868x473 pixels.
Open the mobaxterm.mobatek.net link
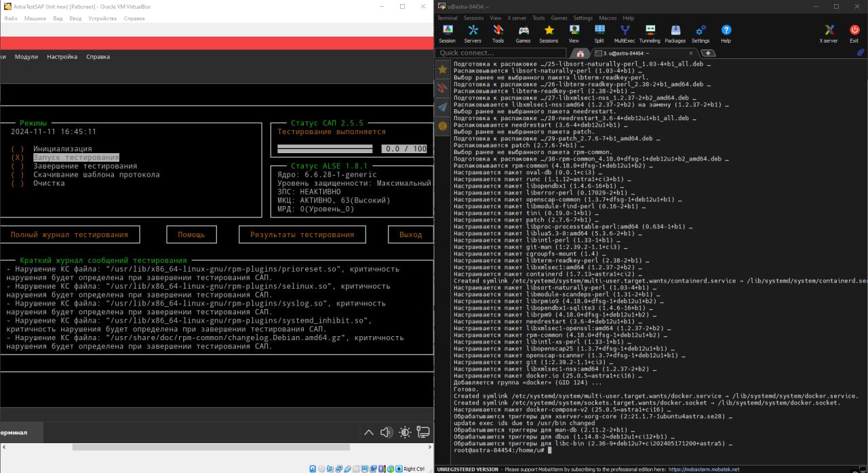coord(704,469)
